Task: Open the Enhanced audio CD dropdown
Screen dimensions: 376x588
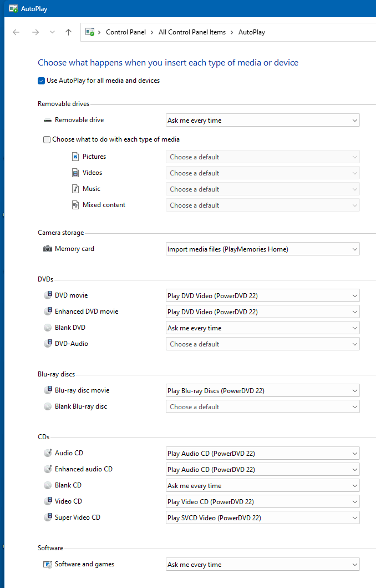Action: click(x=262, y=469)
